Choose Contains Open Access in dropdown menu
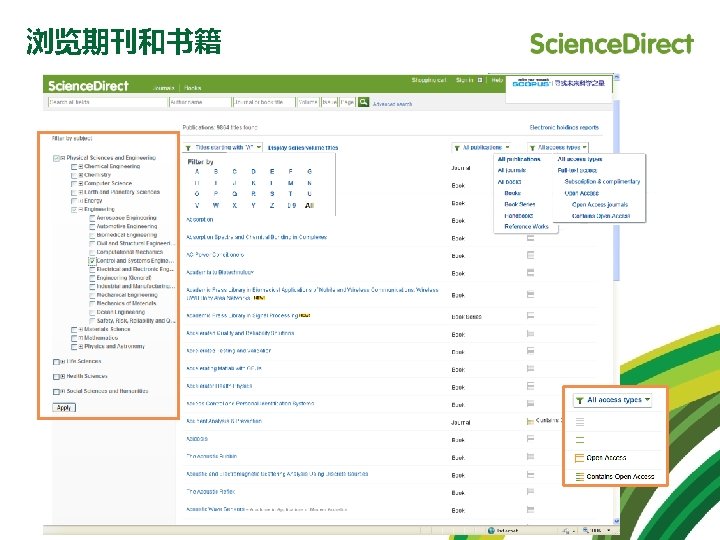 coord(601,216)
